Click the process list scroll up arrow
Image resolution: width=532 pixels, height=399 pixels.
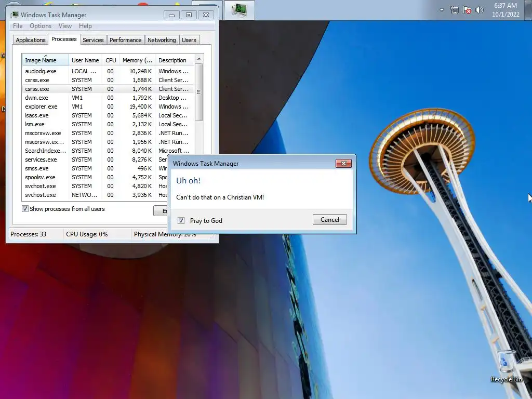click(199, 59)
